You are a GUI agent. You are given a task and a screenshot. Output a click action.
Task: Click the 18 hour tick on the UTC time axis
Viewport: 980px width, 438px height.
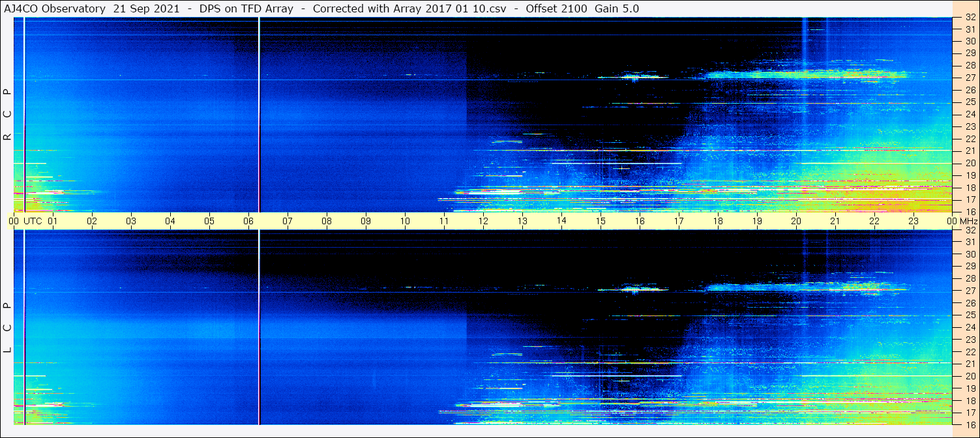718,220
